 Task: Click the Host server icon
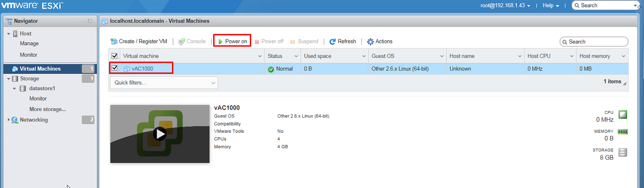coord(15,34)
